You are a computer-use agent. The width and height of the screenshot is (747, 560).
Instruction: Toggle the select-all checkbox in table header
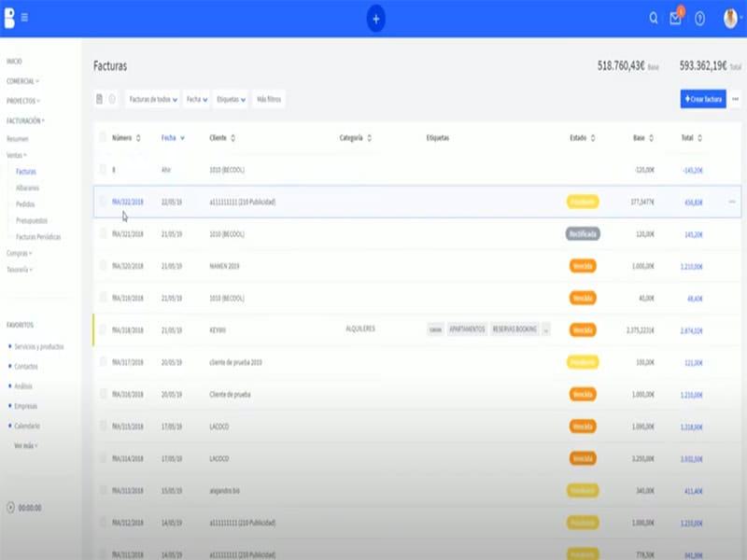click(103, 137)
